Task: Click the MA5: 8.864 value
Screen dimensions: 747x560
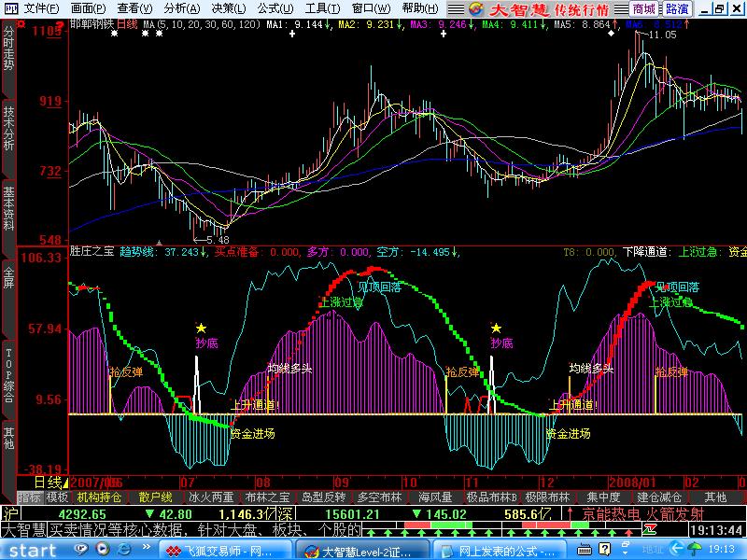Action: 586,24
